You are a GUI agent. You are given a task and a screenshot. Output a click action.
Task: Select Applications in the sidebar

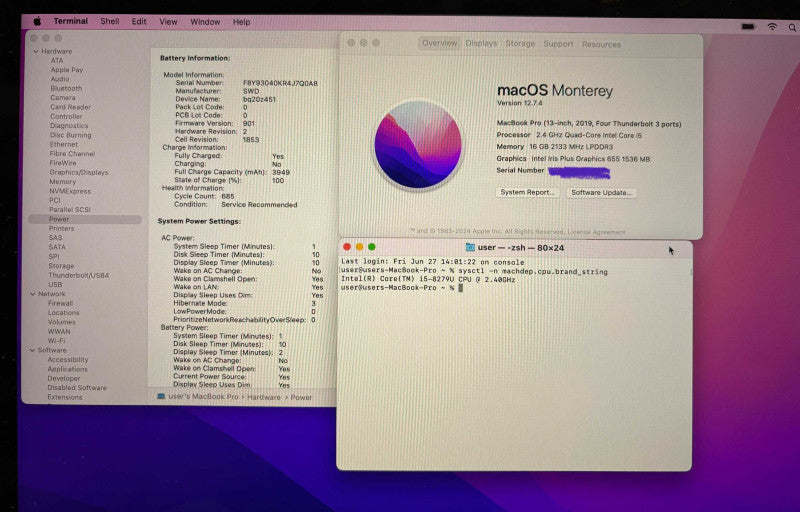67,369
